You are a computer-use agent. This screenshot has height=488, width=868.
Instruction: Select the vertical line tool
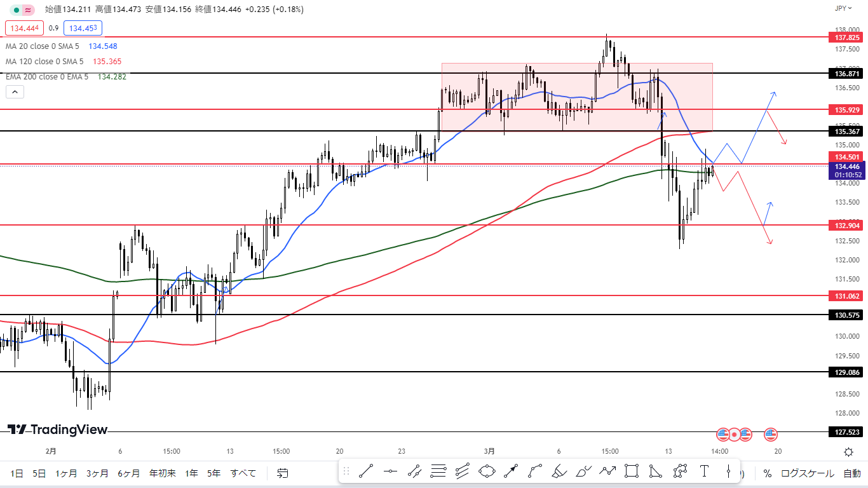coord(728,471)
